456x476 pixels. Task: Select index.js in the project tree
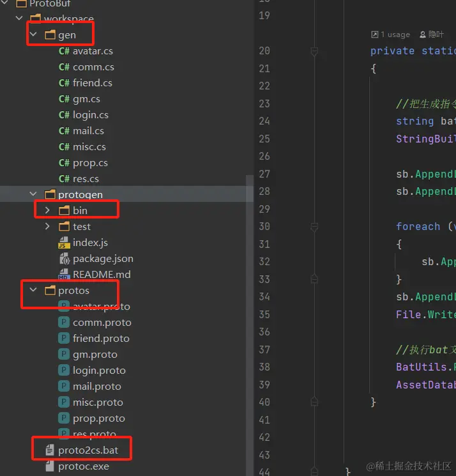click(91, 243)
